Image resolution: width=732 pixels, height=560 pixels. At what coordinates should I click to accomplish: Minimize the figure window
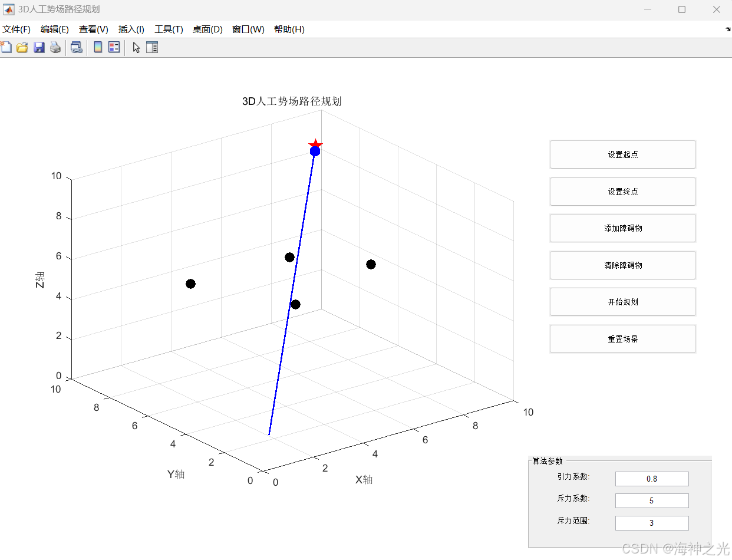pos(648,9)
